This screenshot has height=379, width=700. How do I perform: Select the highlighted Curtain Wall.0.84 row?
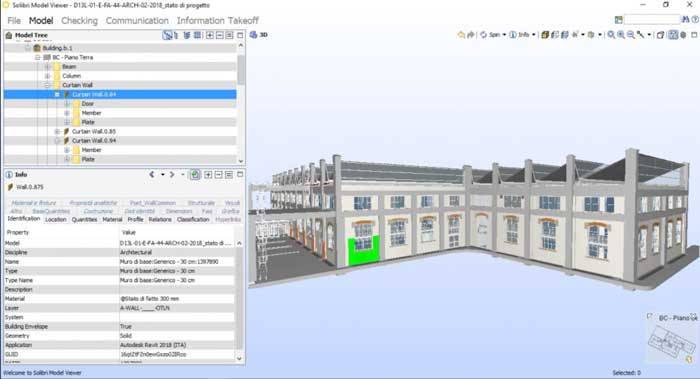click(120, 94)
